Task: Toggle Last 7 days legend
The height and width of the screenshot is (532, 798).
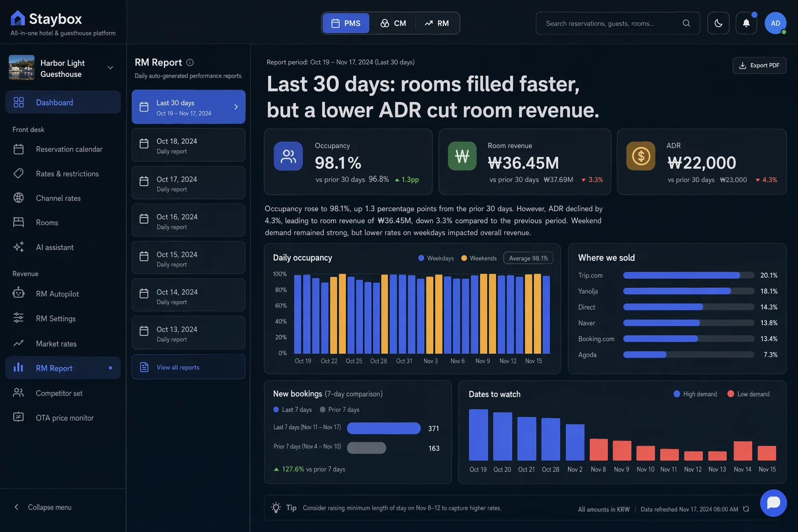Action: click(x=292, y=410)
